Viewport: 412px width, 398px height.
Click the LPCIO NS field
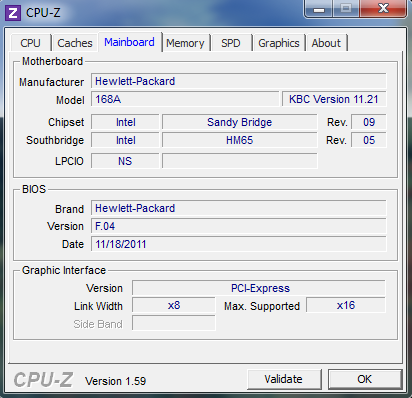click(x=125, y=161)
